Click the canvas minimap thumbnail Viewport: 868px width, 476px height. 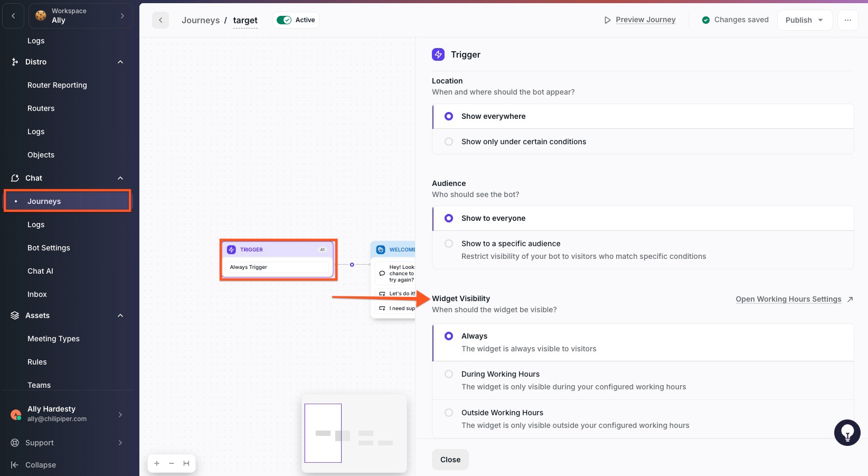coord(354,433)
